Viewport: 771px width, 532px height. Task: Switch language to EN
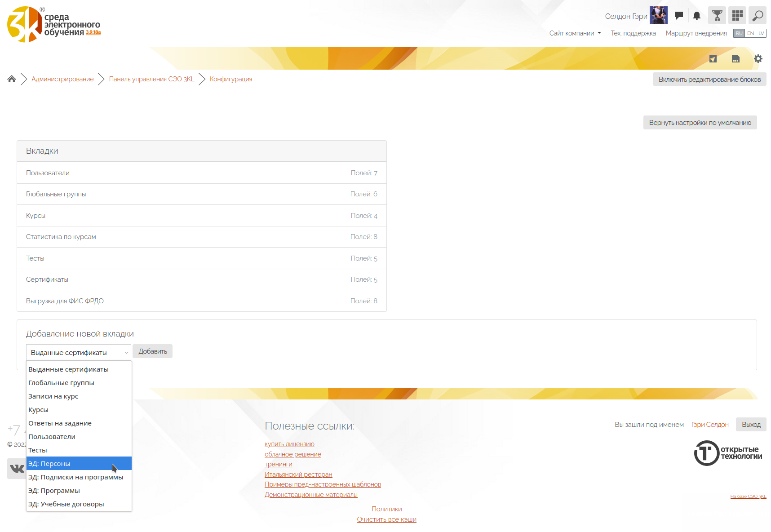point(750,33)
